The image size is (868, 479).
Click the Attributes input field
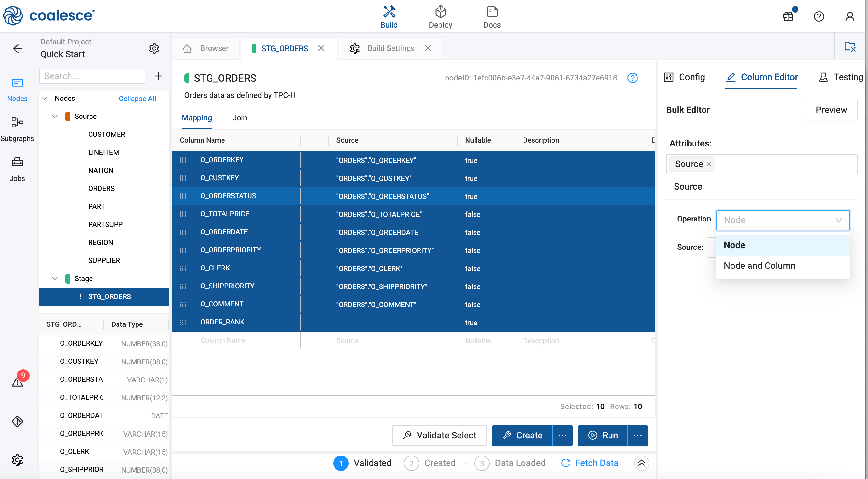click(761, 164)
